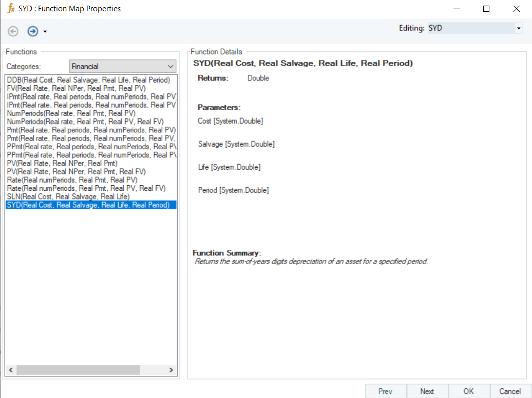
Task: Click the Cost [System.Double] parameter
Action: pyautogui.click(x=231, y=121)
